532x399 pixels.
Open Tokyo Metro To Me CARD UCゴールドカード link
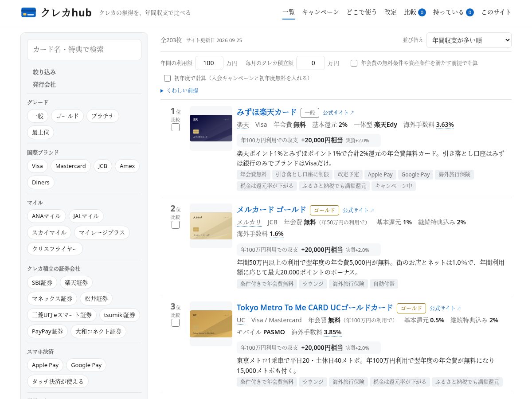[x=315, y=308]
